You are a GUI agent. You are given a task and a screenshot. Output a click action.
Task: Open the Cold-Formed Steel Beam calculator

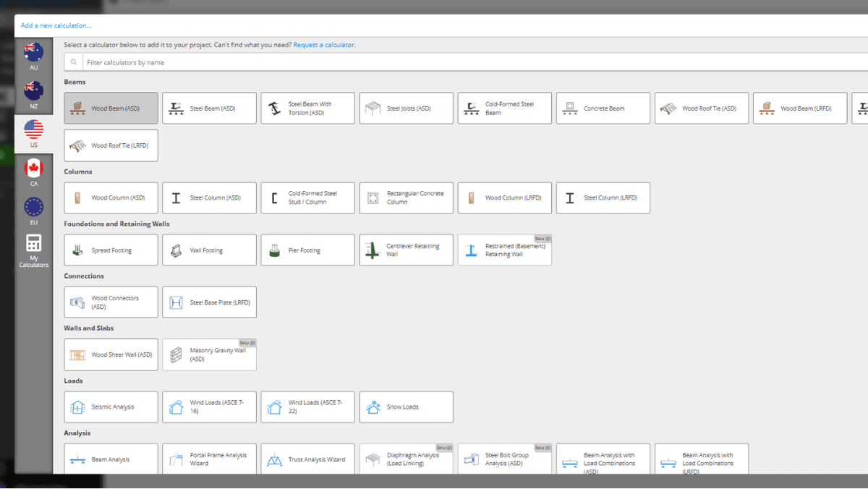504,109
